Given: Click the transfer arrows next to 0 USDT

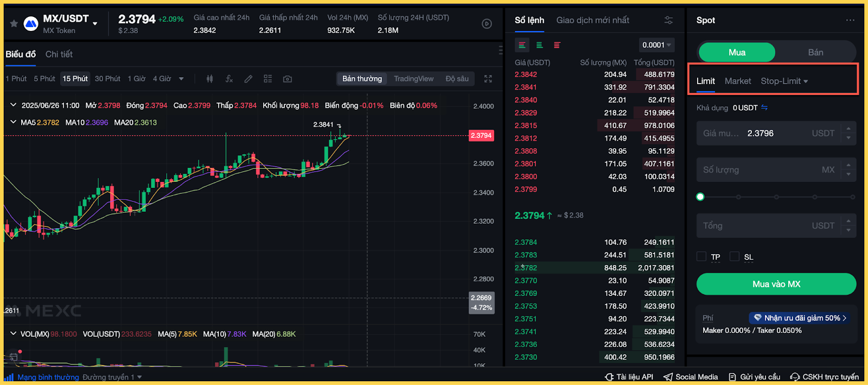Looking at the screenshot, I should coord(764,108).
